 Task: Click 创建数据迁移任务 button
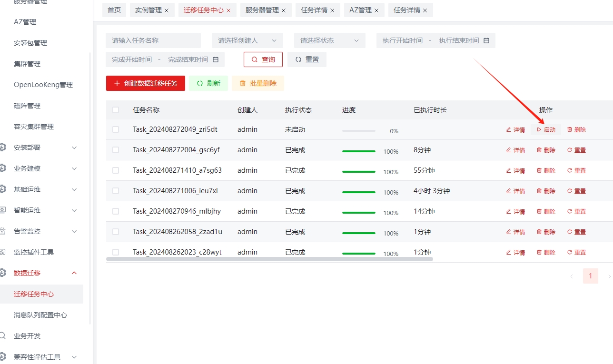(146, 83)
